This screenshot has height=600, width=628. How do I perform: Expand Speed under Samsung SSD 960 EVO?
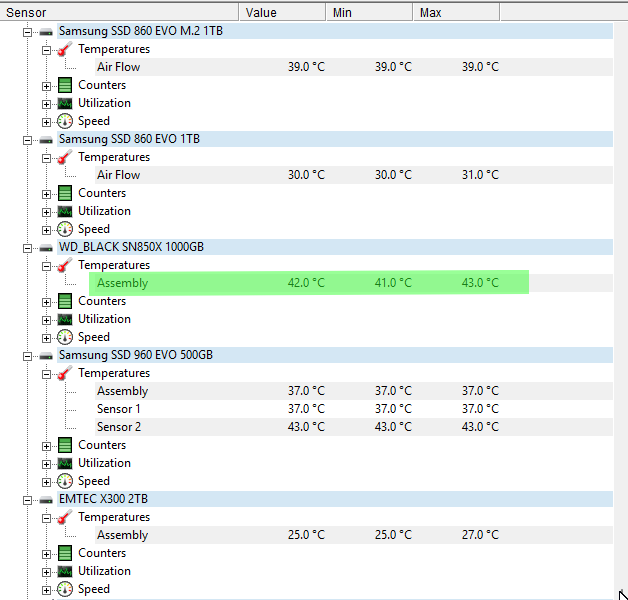pos(46,482)
